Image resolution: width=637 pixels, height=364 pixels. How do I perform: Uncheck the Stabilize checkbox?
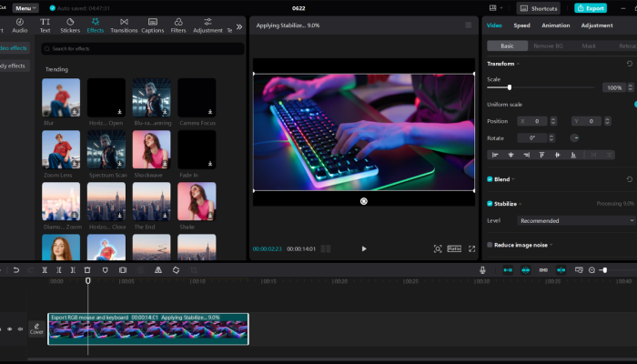point(490,204)
